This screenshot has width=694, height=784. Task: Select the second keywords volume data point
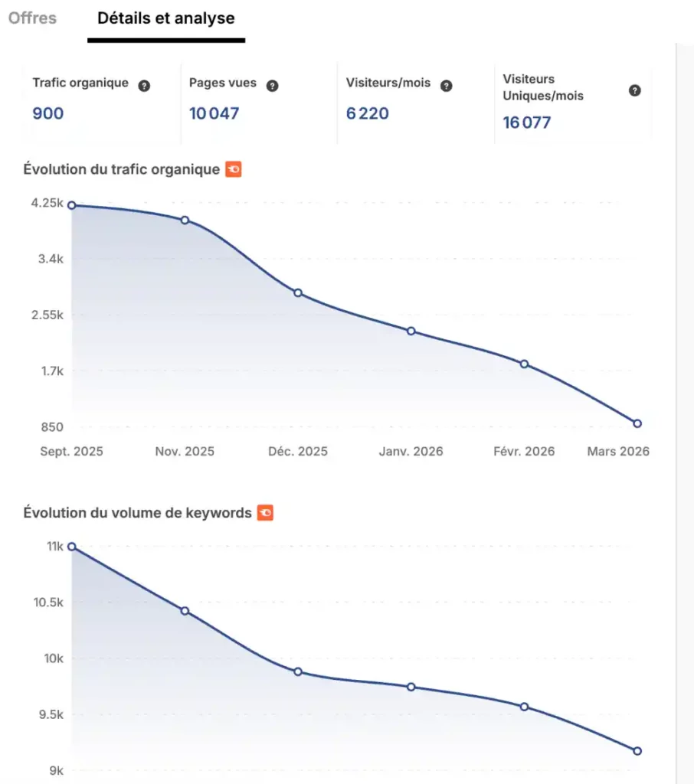point(185,611)
